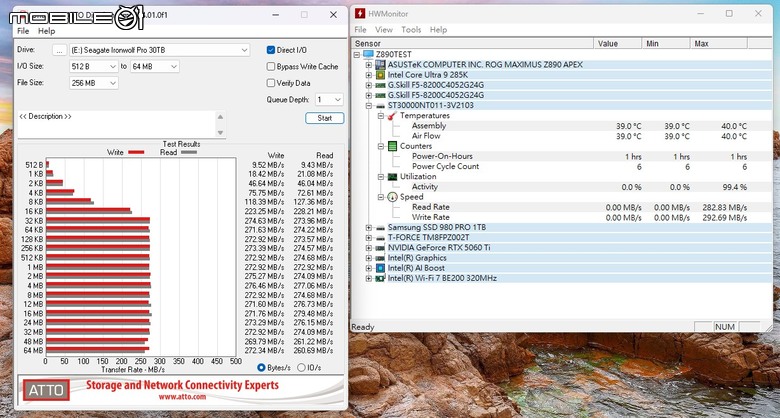Open the ATTO Help menu
780x418 pixels.
tap(46, 31)
